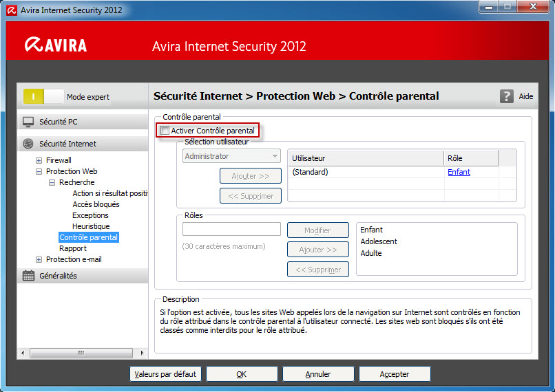Click the sidebar scroll right arrow
This screenshot has width=555, height=392.
[142, 353]
